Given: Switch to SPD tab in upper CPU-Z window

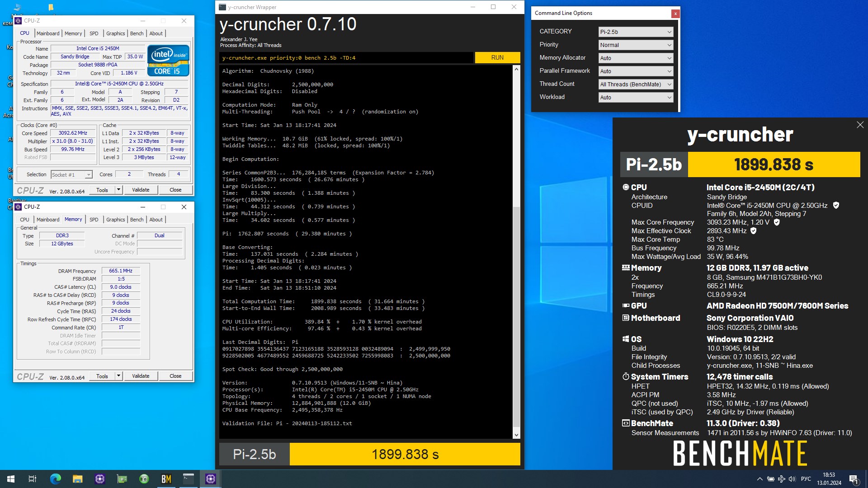Looking at the screenshot, I should [94, 33].
